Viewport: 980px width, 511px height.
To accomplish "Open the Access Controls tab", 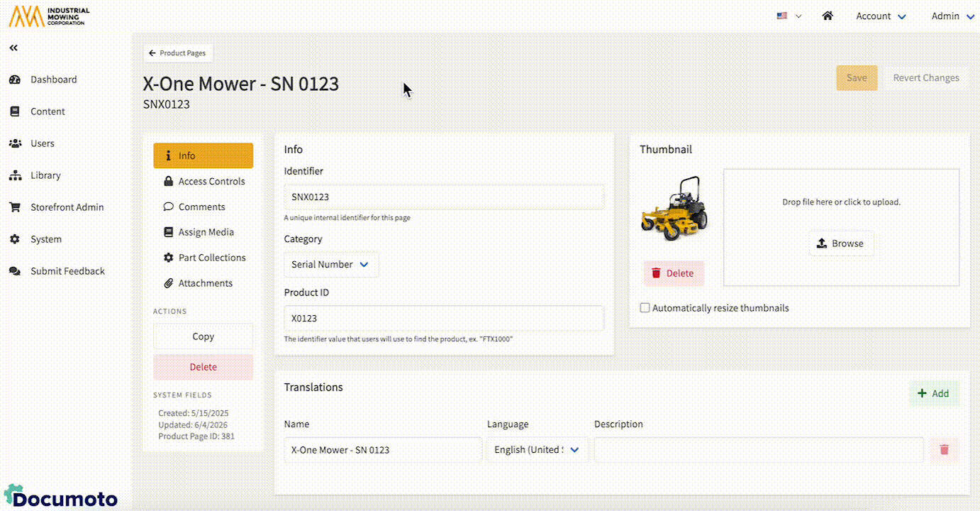I will click(203, 181).
